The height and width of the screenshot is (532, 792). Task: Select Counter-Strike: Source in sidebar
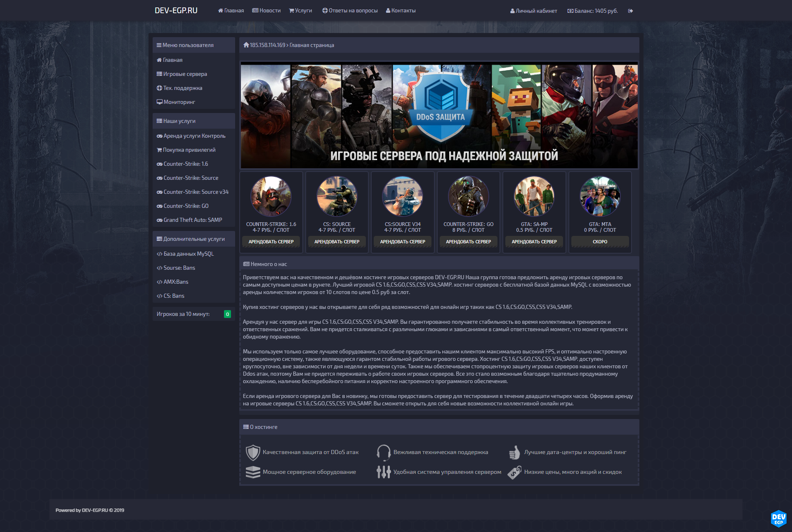point(194,178)
